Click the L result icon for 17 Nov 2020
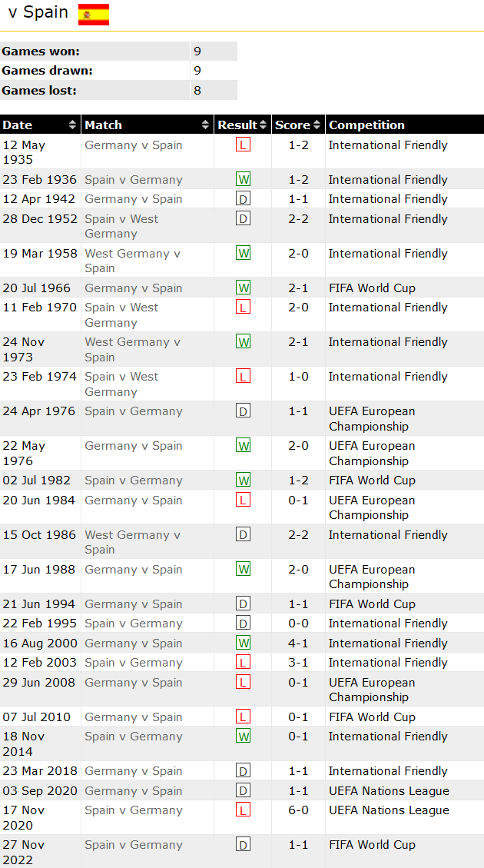This screenshot has width=484, height=868. [243, 810]
